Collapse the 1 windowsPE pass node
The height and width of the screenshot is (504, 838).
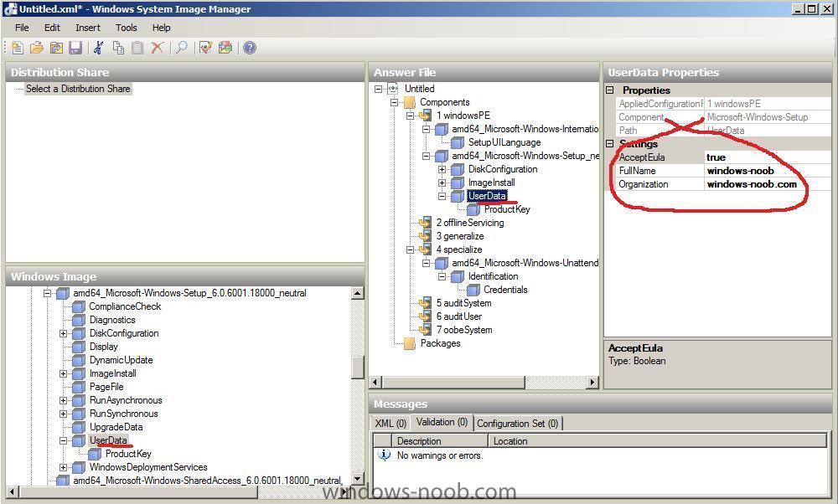pyautogui.click(x=411, y=116)
